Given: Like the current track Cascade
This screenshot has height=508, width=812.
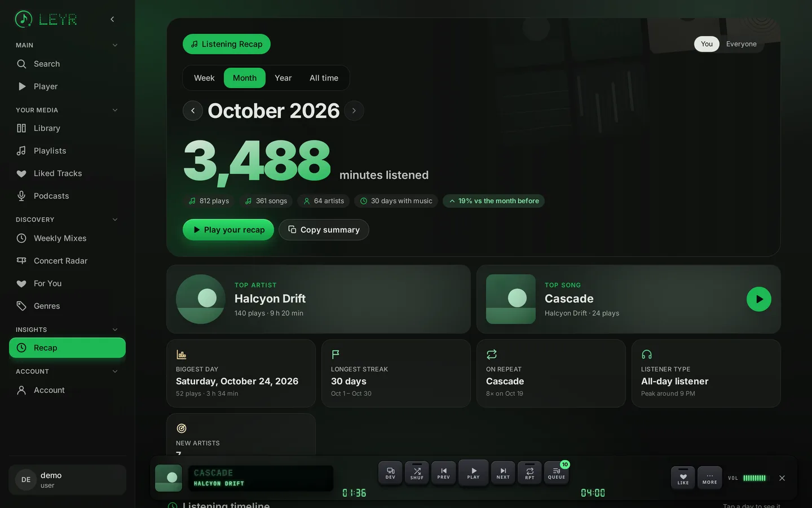Looking at the screenshot, I should coord(683,478).
